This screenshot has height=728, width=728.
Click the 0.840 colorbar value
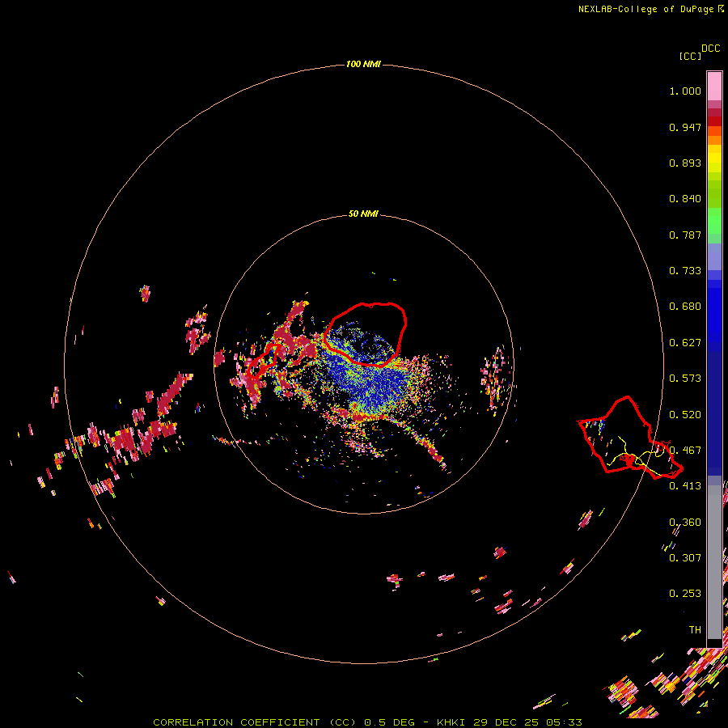click(x=685, y=199)
